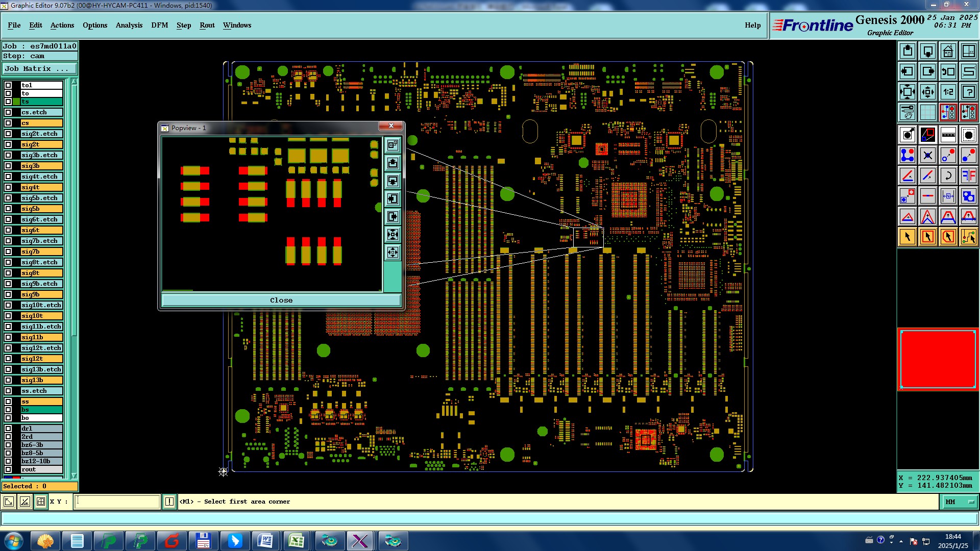Image resolution: width=980 pixels, height=551 pixels.
Task: Click the grid display toolbar icon
Action: tap(927, 112)
